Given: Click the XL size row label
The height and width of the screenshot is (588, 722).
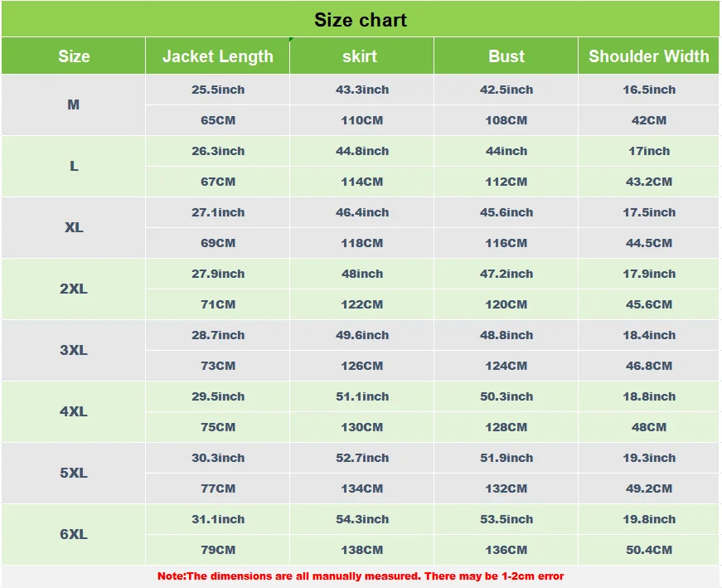Looking at the screenshot, I should coord(74,227).
